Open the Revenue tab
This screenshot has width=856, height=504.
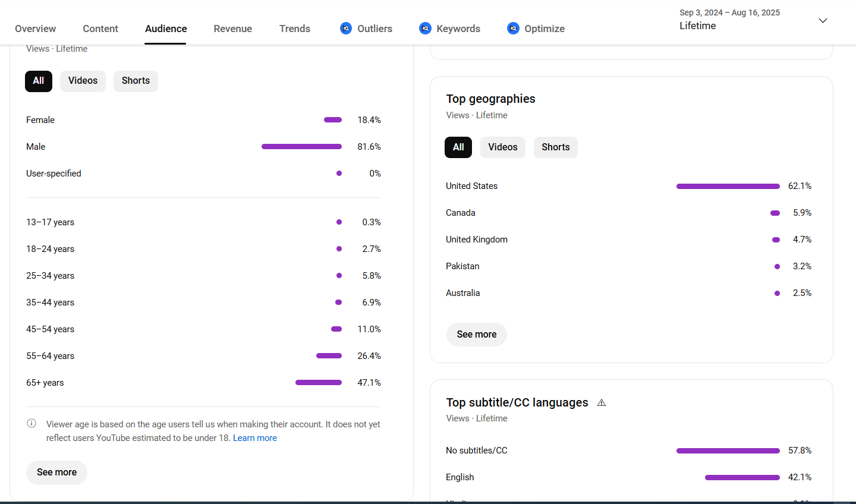[232, 29]
